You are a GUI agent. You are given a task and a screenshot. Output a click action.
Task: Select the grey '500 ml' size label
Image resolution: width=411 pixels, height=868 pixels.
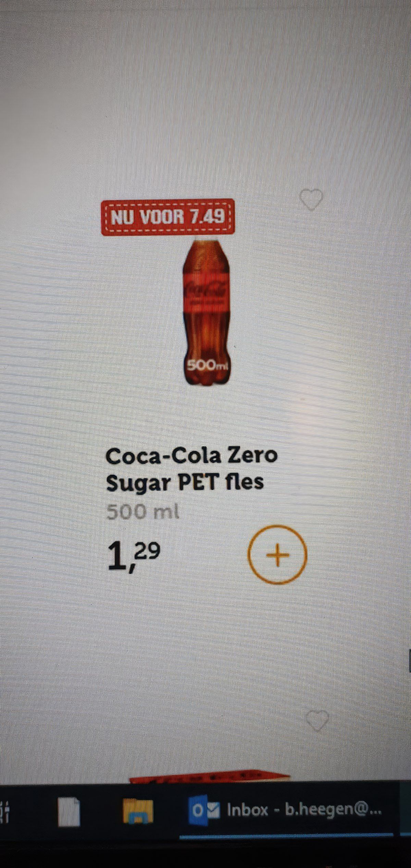point(143,512)
